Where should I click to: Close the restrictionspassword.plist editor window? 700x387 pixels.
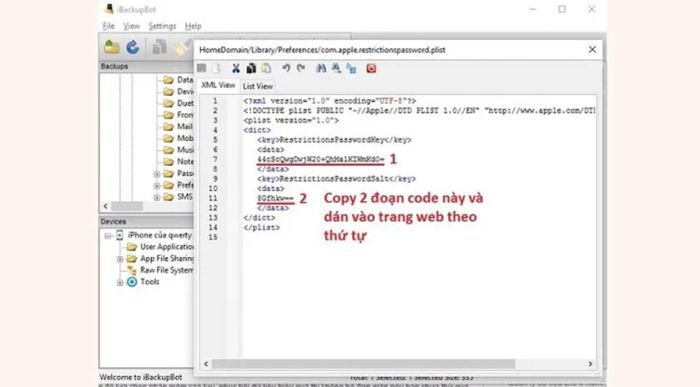coord(592,50)
